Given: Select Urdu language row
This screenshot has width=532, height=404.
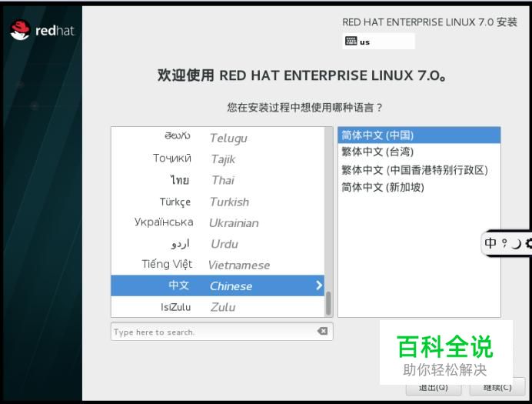Looking at the screenshot, I should 218,243.
